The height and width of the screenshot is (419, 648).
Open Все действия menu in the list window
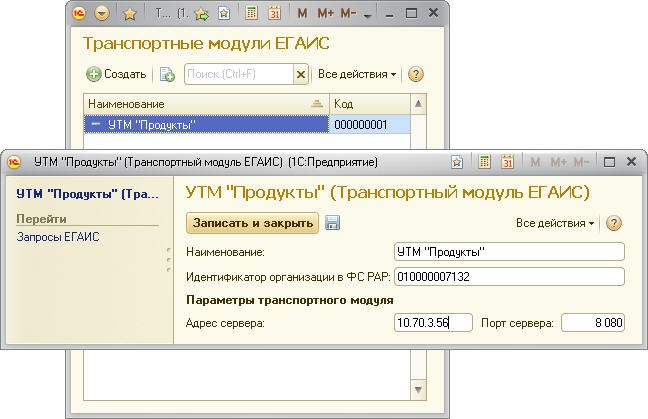click(357, 74)
